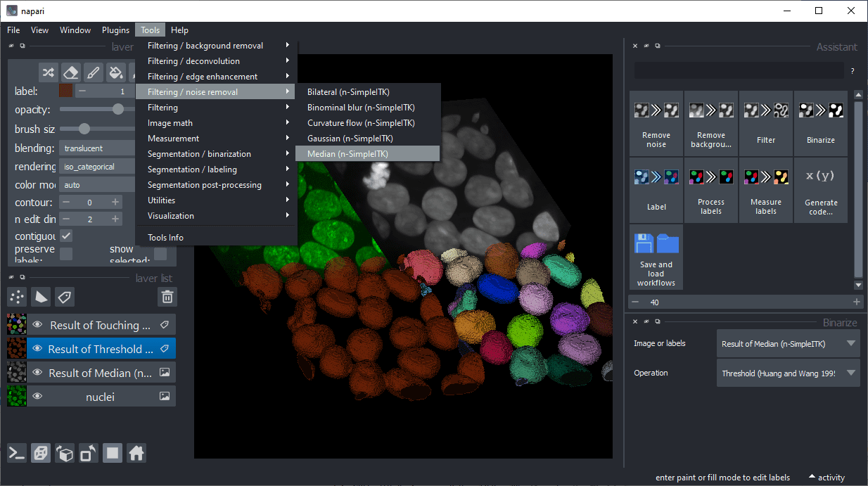This screenshot has height=486, width=868.
Task: Delete selected layer with trash icon
Action: (167, 297)
